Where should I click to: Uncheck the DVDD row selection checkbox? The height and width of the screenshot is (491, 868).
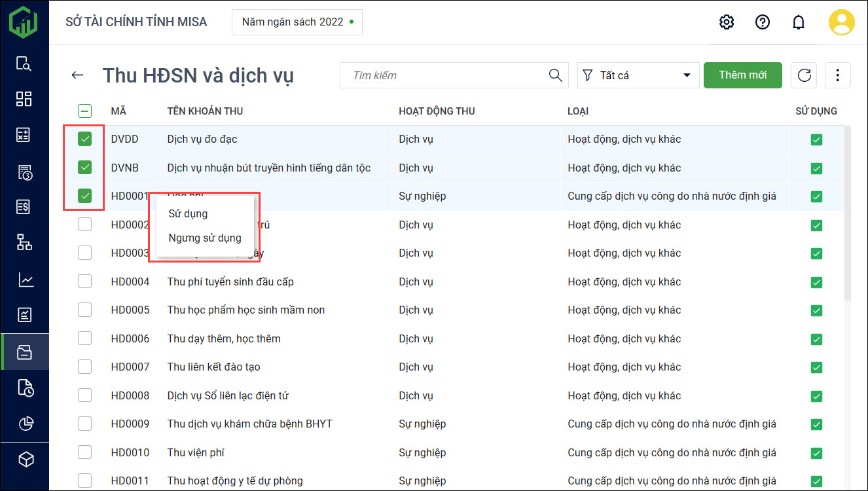point(84,139)
